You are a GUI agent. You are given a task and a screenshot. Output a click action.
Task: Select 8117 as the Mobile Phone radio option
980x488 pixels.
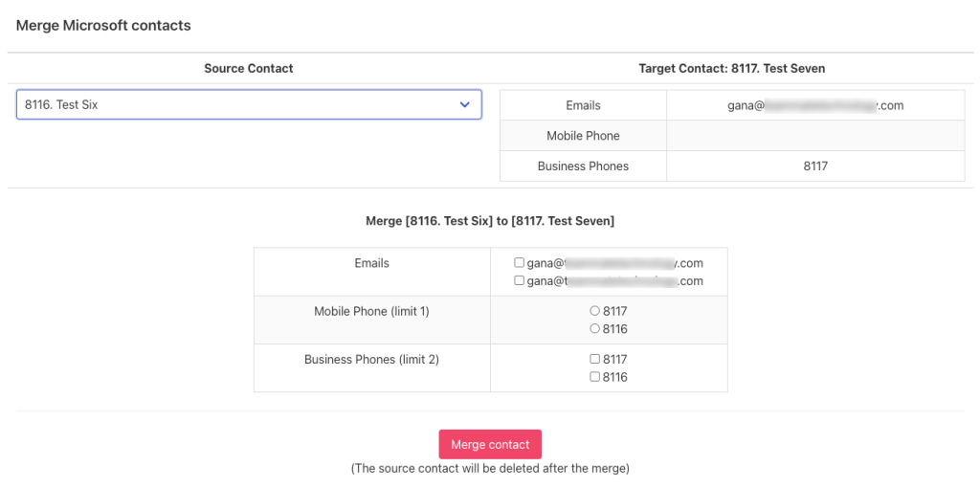pos(595,311)
